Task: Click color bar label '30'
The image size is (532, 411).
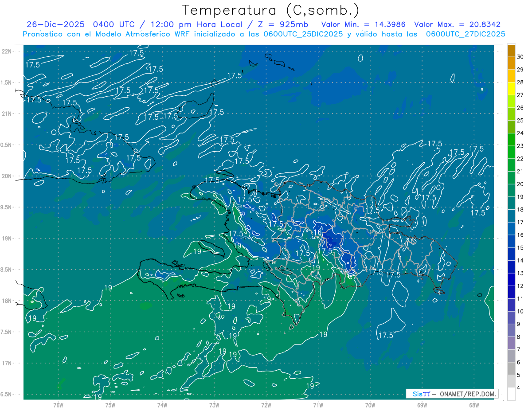Action: tap(520, 57)
